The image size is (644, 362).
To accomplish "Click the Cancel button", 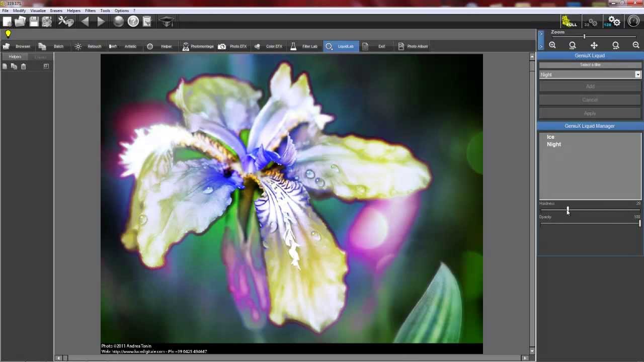I will pos(590,100).
